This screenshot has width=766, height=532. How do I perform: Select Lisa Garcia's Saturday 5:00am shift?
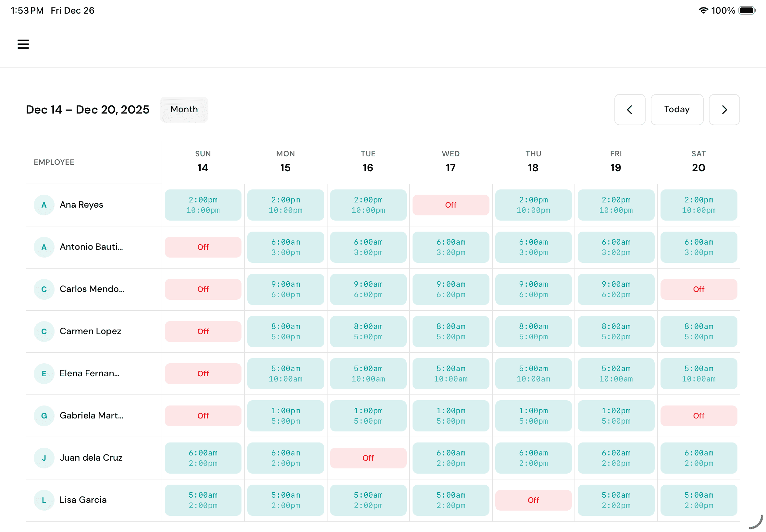coord(698,500)
